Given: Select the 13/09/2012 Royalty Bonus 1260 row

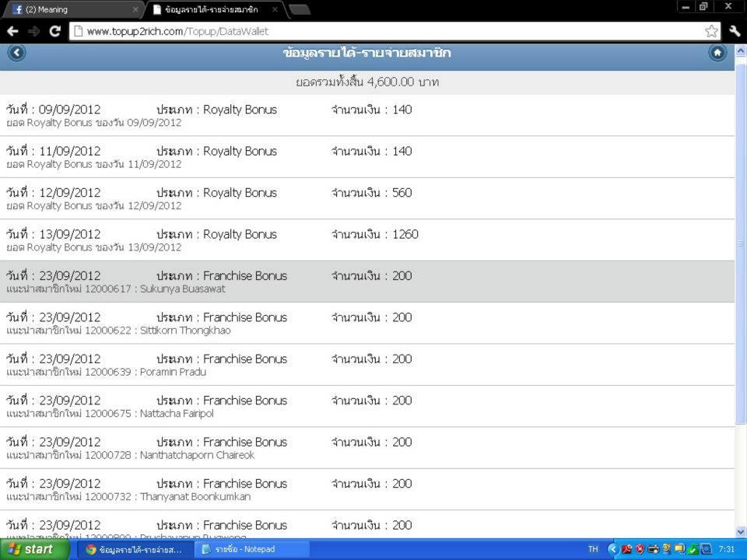Looking at the screenshot, I should pyautogui.click(x=366, y=240).
